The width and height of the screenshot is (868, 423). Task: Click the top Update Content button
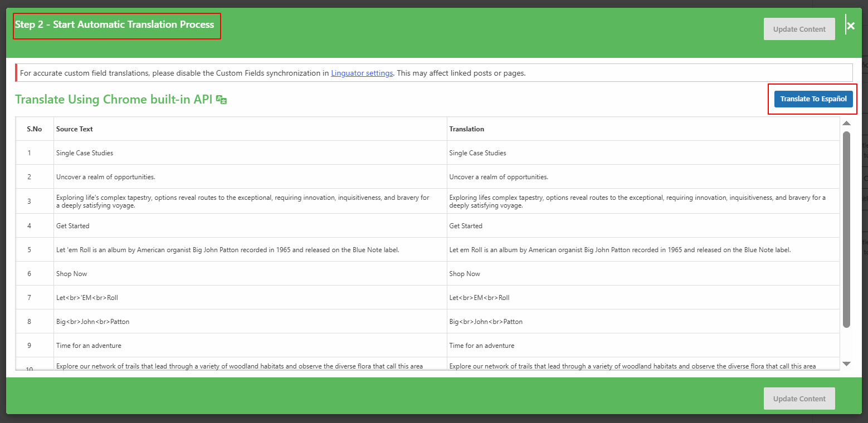799,29
